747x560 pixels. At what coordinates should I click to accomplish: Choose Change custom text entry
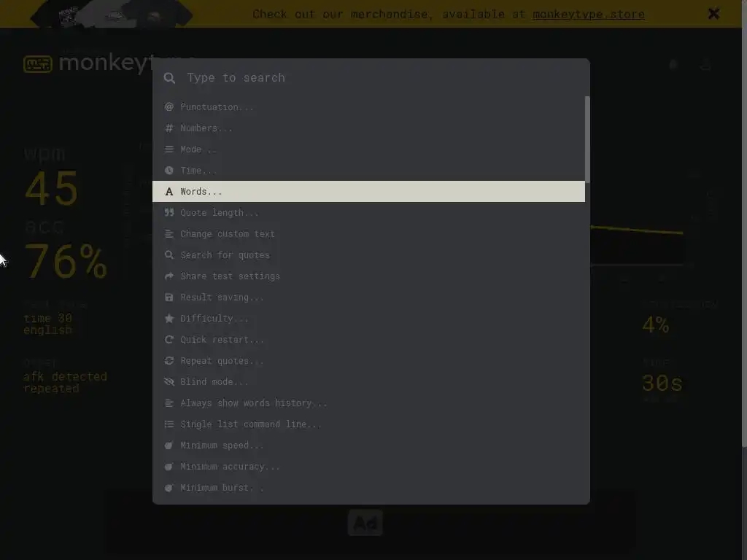(x=368, y=234)
